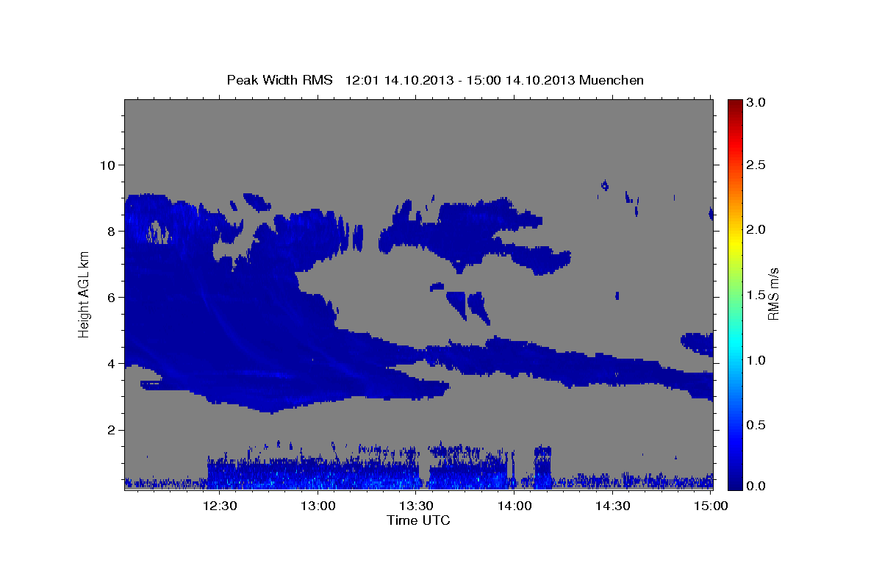
Task: Click the '15:00' time axis label
Action: pyautogui.click(x=711, y=506)
